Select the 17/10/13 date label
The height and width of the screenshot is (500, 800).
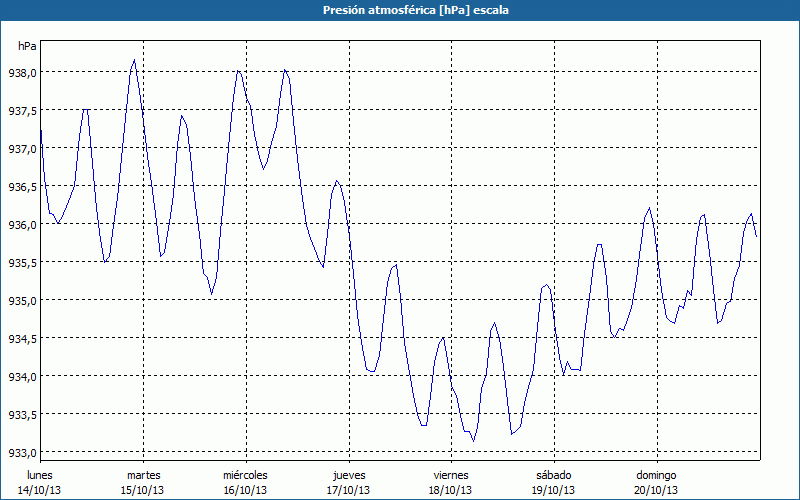click(348, 490)
